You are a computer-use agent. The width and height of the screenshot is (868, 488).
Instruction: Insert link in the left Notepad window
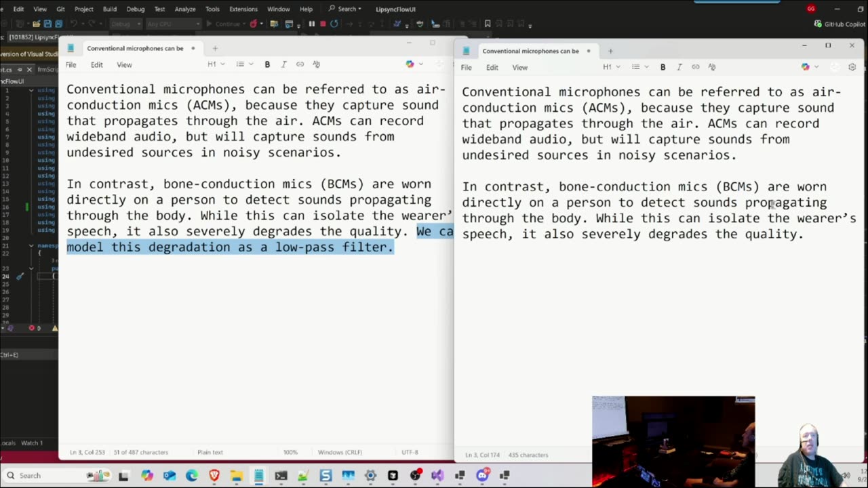300,64
